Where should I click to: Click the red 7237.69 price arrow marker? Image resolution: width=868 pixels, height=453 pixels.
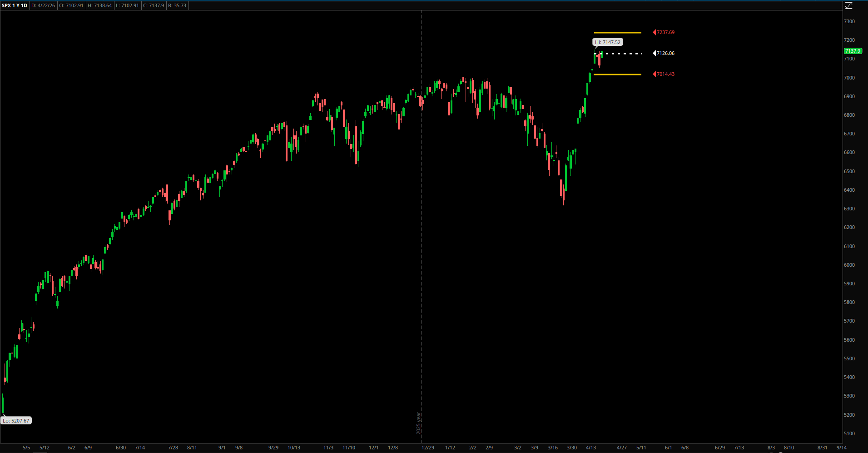664,32
